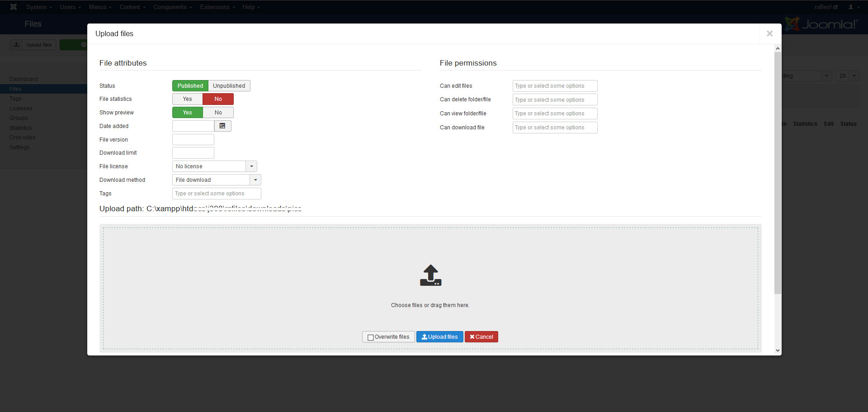This screenshot has height=412, width=868.
Task: Close the Upload files dialog
Action: click(x=769, y=33)
